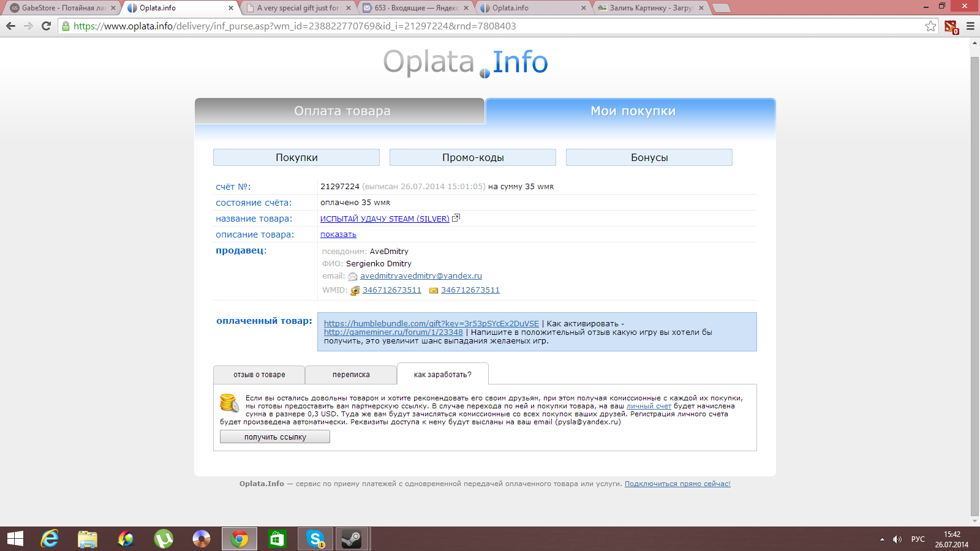Viewport: 980px width, 551px height.
Task: Click the volume speaker tray icon
Action: [897, 539]
